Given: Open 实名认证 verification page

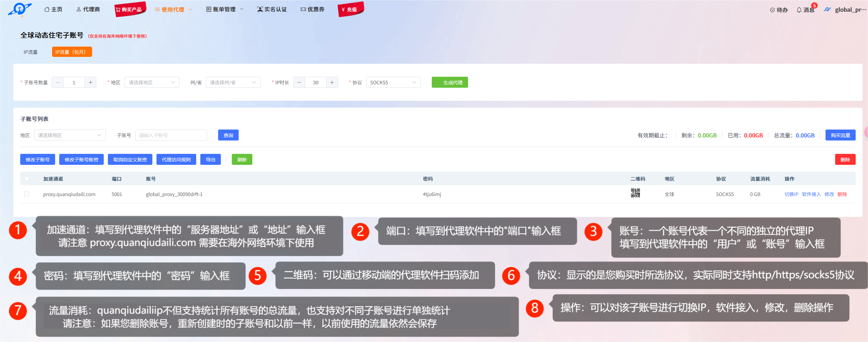Looking at the screenshot, I should (272, 9).
